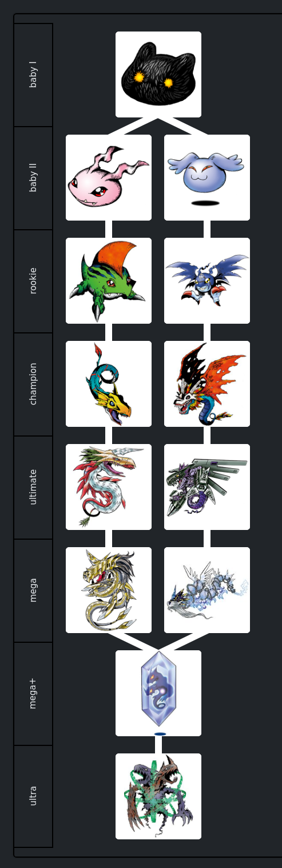Click the baby I stage label
This screenshot has width=282, height=868.
[x=33, y=75]
